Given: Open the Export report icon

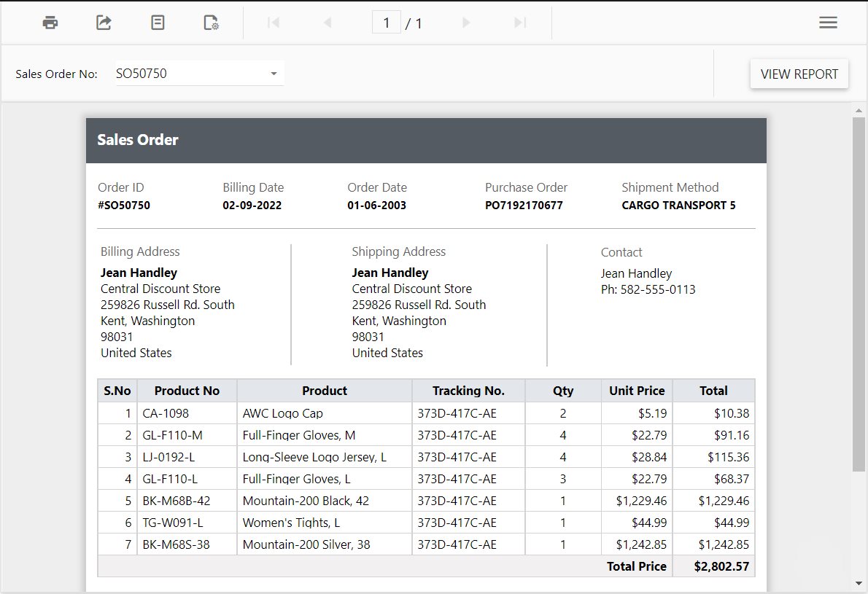Looking at the screenshot, I should [x=104, y=23].
